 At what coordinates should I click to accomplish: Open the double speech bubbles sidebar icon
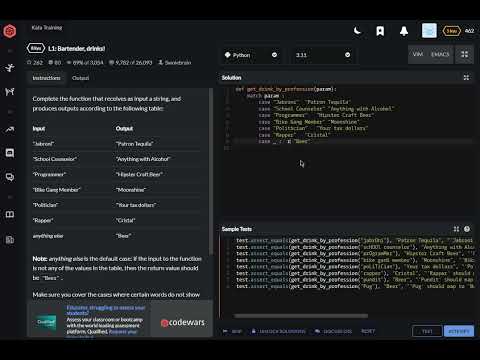pos(10,177)
